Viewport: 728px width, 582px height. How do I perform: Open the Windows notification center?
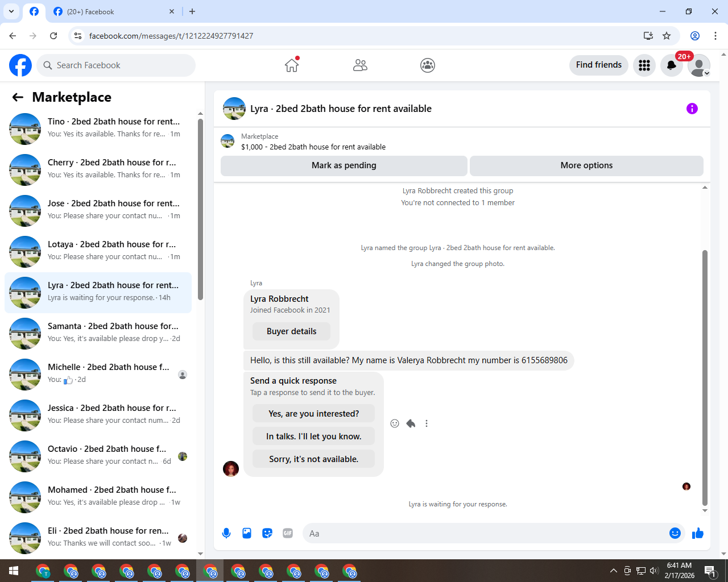tap(710, 571)
